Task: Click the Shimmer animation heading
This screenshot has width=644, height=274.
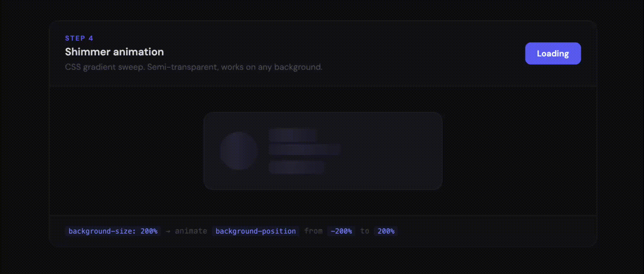Action: click(114, 52)
